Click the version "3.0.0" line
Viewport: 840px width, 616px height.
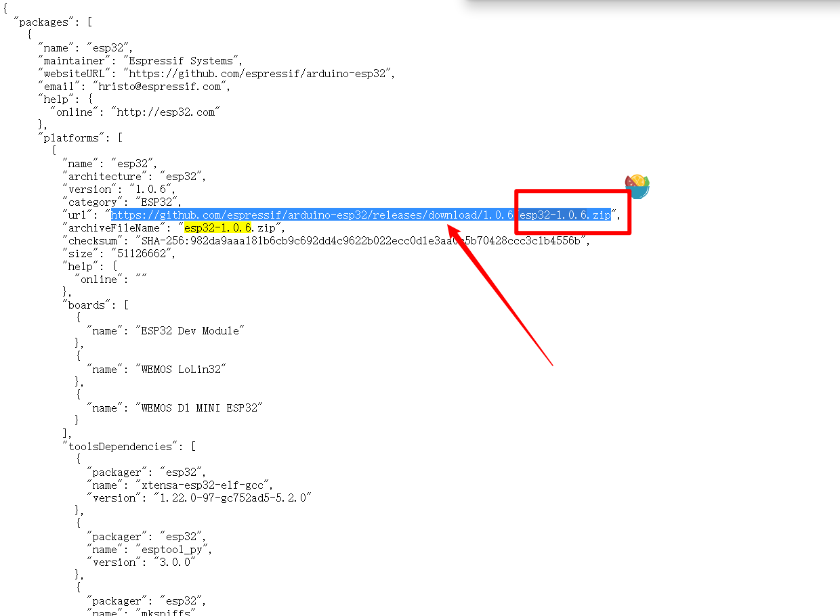141,563
